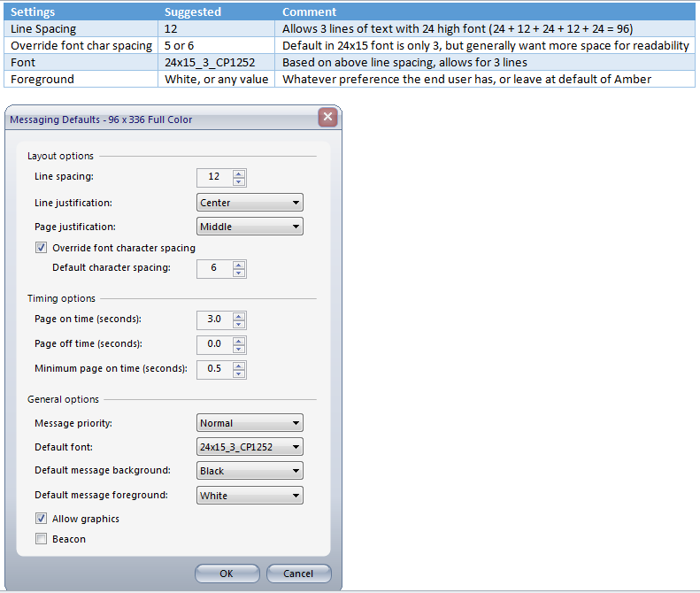The width and height of the screenshot is (700, 593).
Task: Decrease Minimum page on time with down arrow
Action: coord(239,374)
